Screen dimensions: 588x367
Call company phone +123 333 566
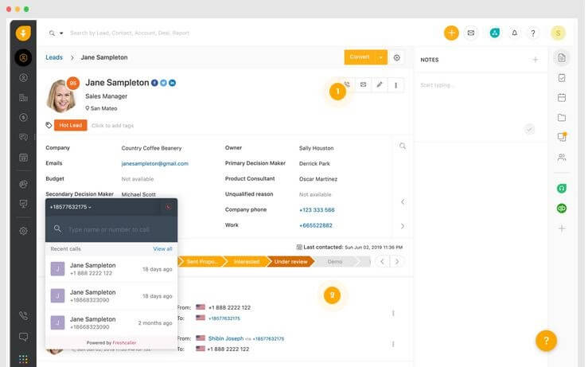(317, 209)
